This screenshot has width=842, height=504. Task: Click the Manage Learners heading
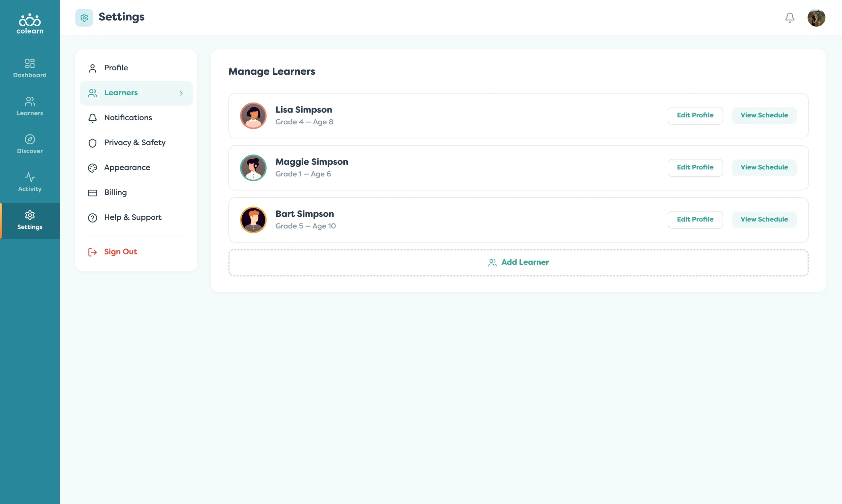tap(272, 72)
